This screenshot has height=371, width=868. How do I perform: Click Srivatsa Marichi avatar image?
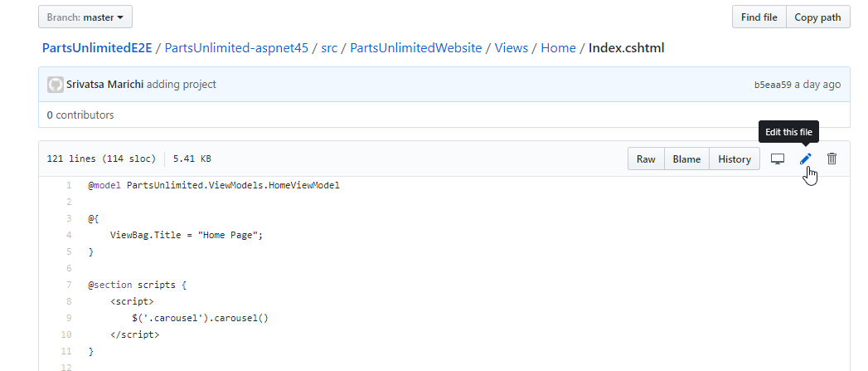[56, 85]
